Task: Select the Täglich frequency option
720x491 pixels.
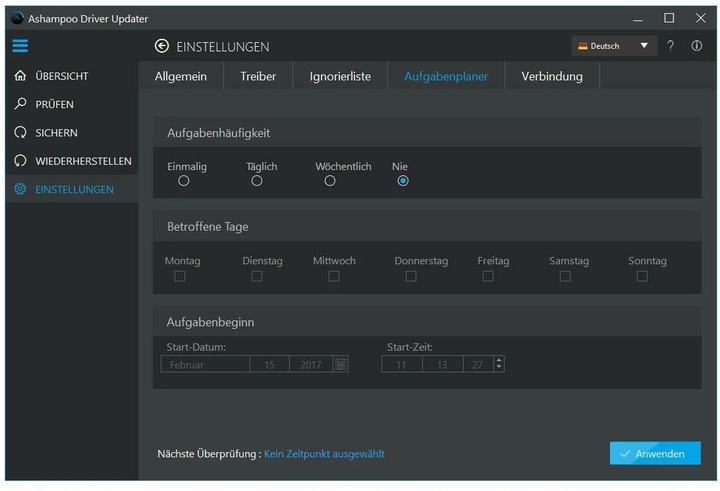Action: coord(257,181)
